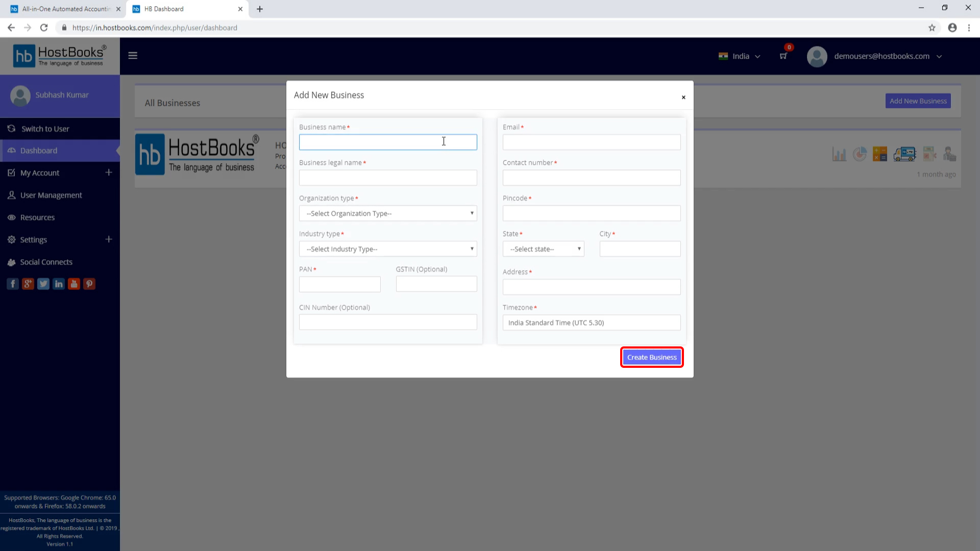Open Industry type dropdown

(x=388, y=249)
